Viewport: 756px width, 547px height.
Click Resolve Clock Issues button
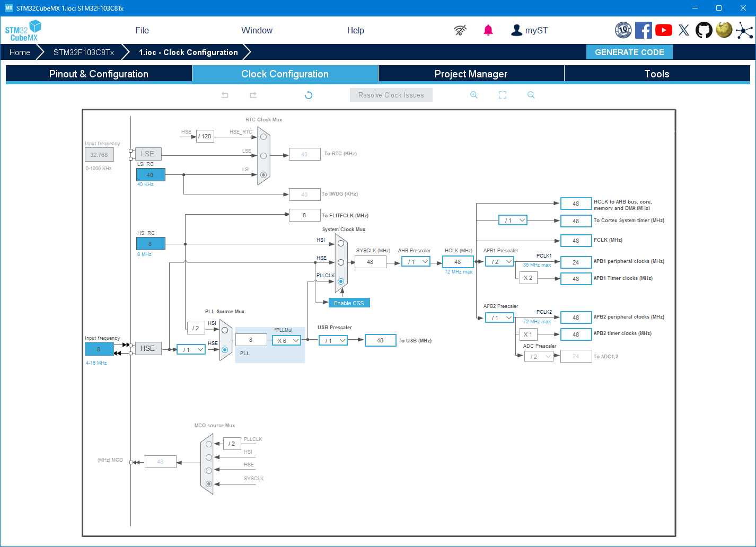point(391,95)
